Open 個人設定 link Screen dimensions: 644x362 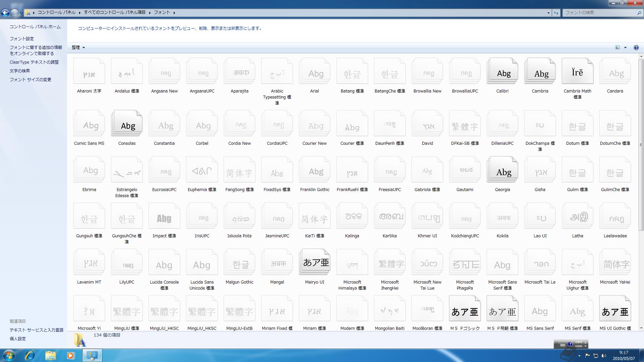[x=17, y=339]
